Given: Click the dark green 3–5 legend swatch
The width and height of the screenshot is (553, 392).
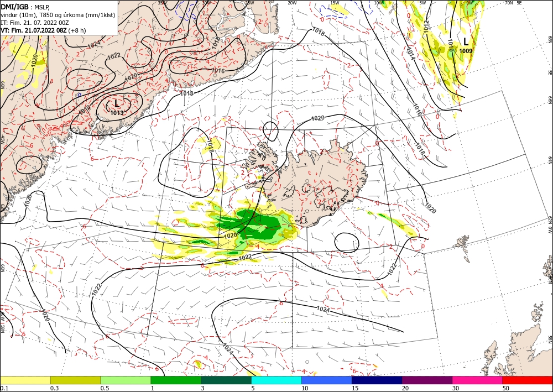Looking at the screenshot, I should pyautogui.click(x=226, y=380).
